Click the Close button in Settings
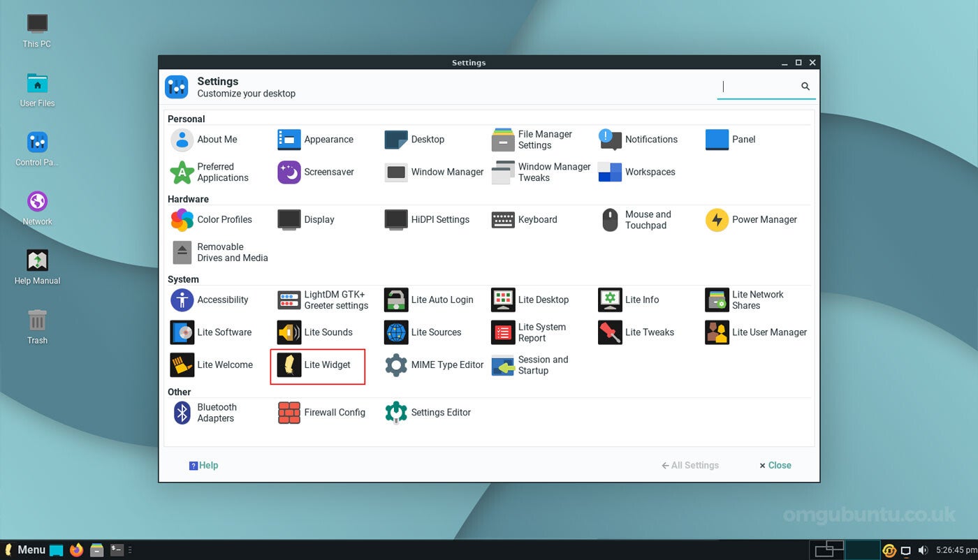The height and width of the screenshot is (560, 978). point(775,466)
